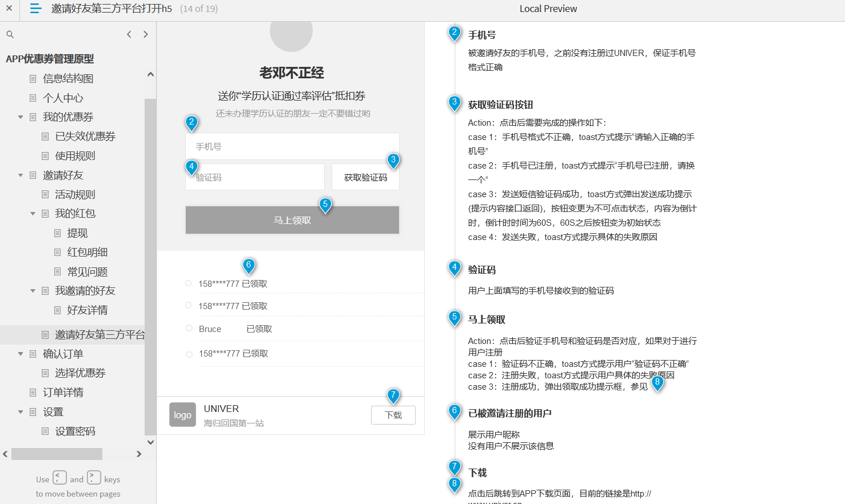845x504 pixels.
Task: Click the 下载 button
Action: 393,415
